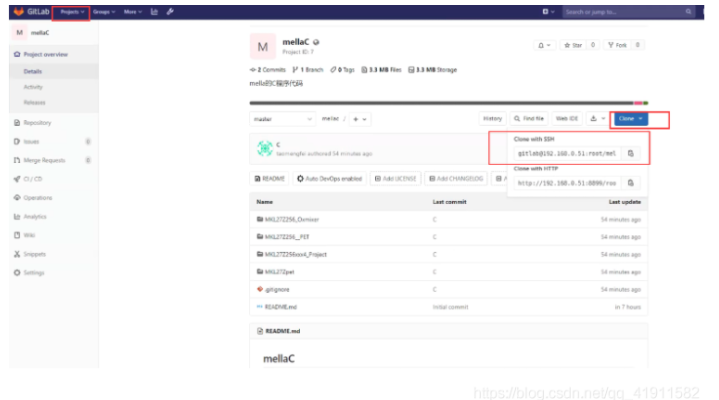Click the Add LICENSE button
The image size is (719, 400).
(395, 179)
